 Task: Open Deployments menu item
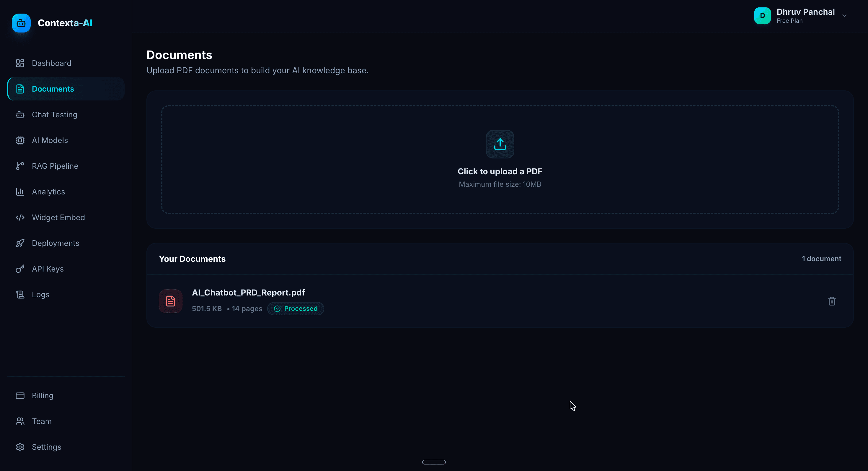tap(66, 243)
